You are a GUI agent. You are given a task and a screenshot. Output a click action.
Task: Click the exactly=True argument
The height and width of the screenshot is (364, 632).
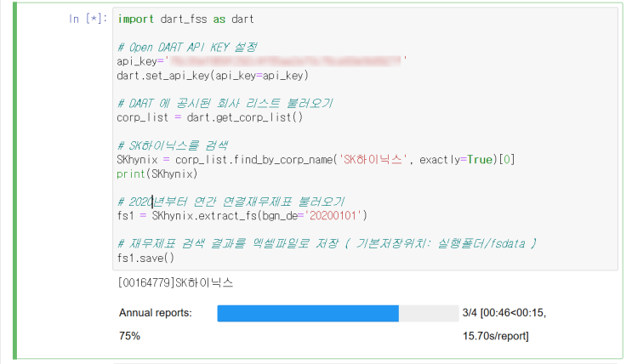(456, 160)
